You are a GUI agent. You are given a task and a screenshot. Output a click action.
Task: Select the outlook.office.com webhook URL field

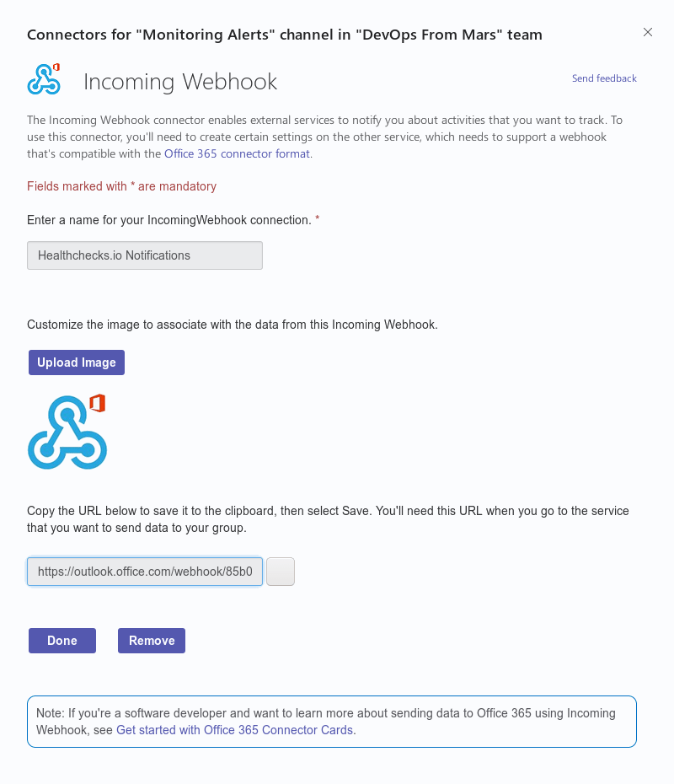[x=145, y=572]
